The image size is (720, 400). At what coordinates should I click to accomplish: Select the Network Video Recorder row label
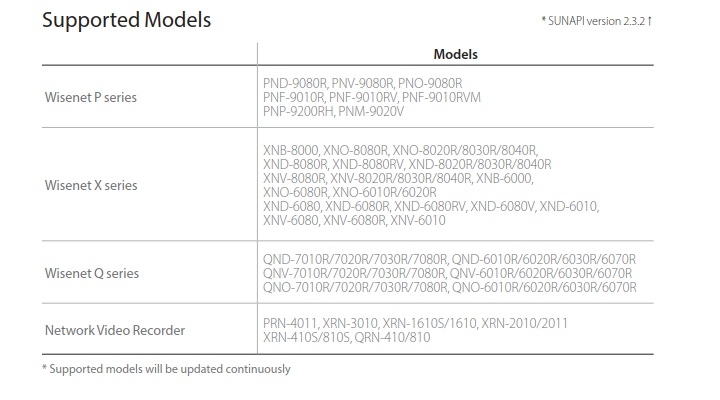(x=113, y=330)
